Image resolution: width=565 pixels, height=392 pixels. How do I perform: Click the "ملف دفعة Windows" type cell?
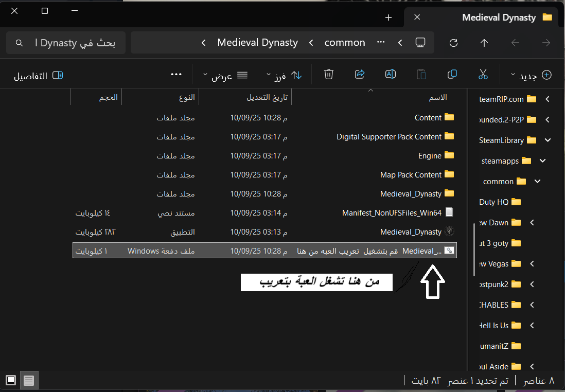pyautogui.click(x=161, y=251)
